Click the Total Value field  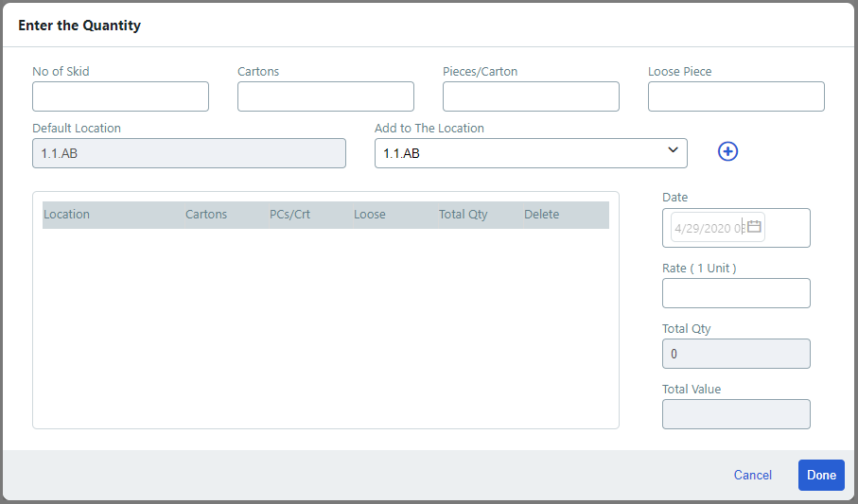[x=736, y=414]
